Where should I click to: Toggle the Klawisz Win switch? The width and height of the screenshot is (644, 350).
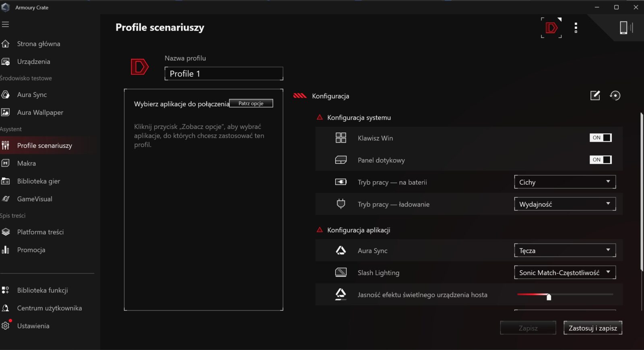(x=601, y=138)
